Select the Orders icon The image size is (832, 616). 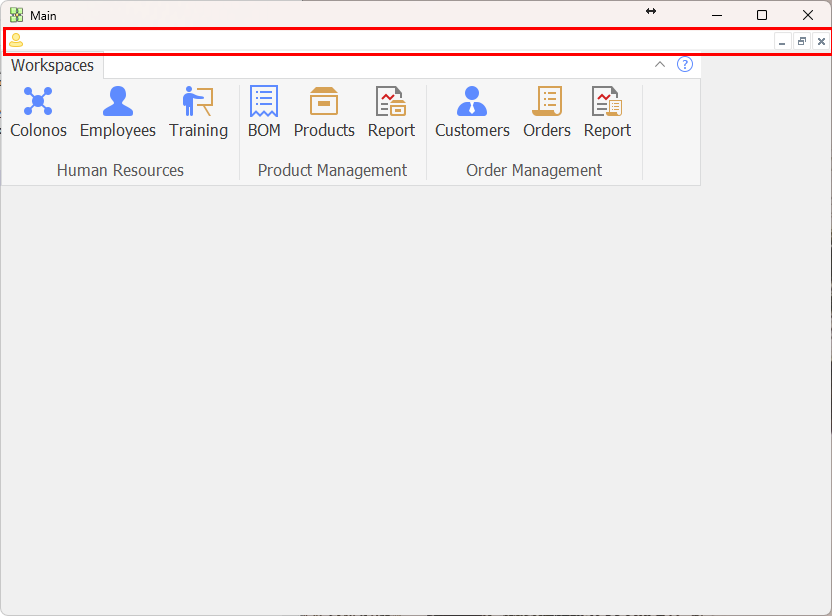coord(547,112)
